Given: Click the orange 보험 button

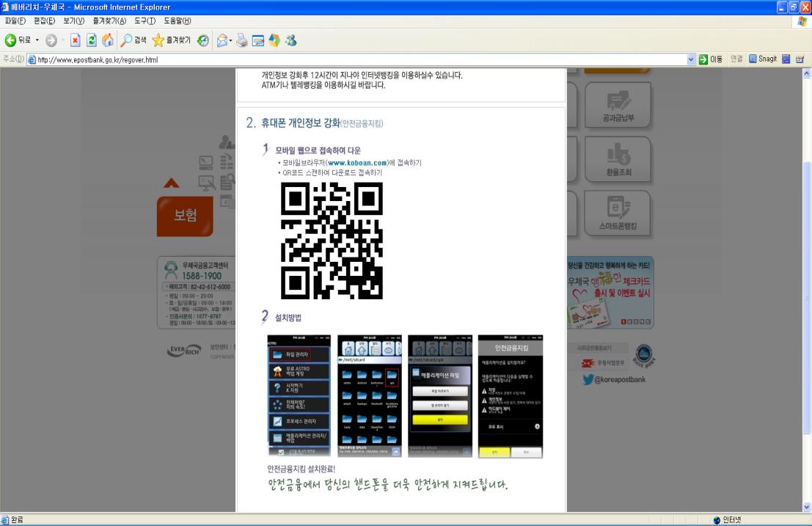Looking at the screenshot, I should (x=185, y=216).
